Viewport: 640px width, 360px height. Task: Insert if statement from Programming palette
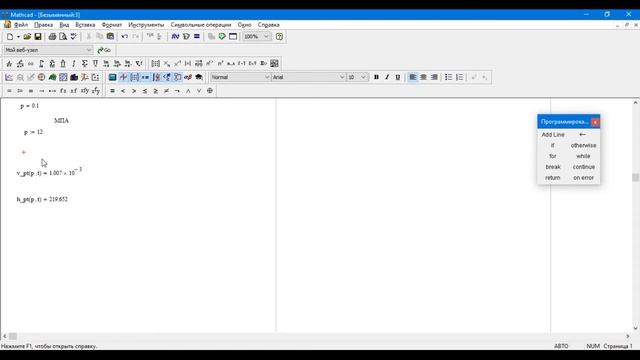click(x=553, y=145)
